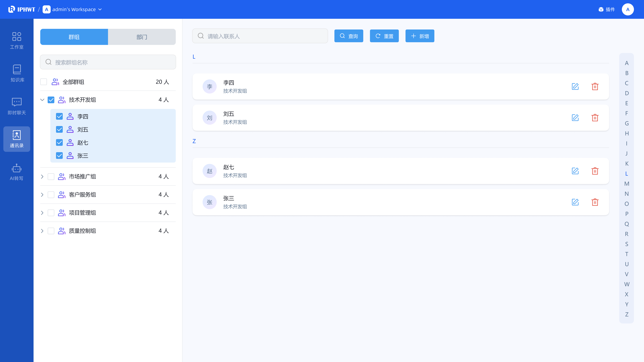The width and height of the screenshot is (644, 362).
Task: Tick the 市场推广组 checkbox
Action: (51, 177)
